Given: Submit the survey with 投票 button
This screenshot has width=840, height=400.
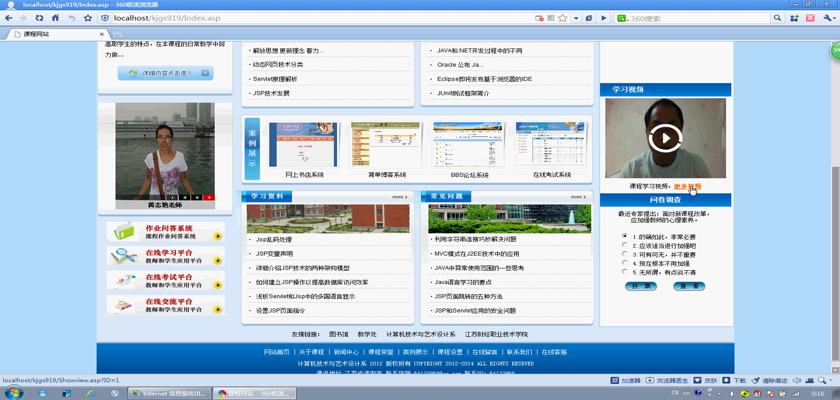Looking at the screenshot, I should click(641, 286).
